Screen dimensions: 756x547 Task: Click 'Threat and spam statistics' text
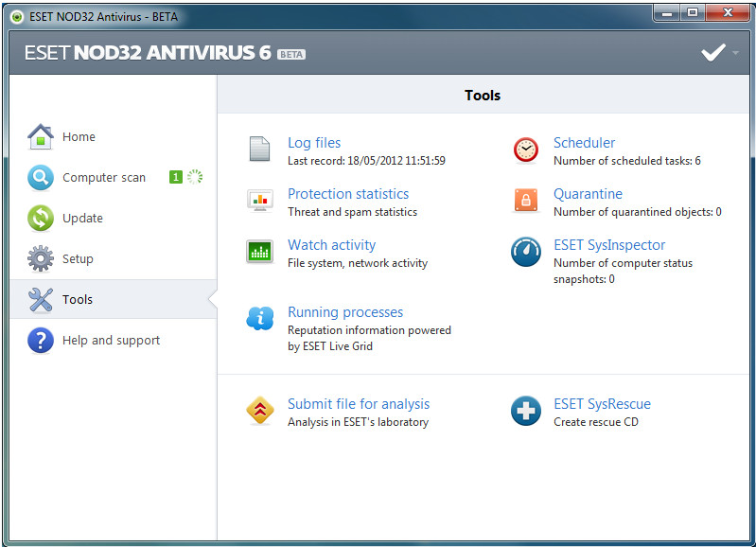(x=352, y=212)
